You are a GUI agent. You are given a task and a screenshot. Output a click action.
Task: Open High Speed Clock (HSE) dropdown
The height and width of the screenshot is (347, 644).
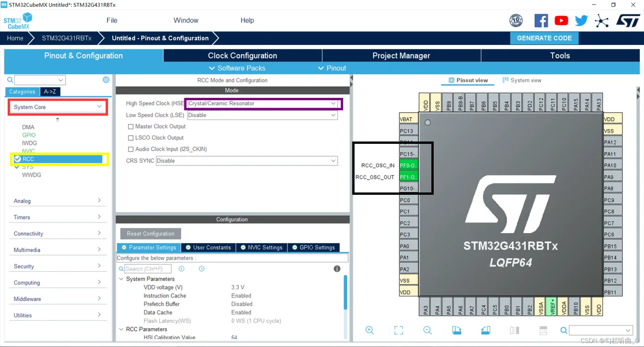click(262, 103)
